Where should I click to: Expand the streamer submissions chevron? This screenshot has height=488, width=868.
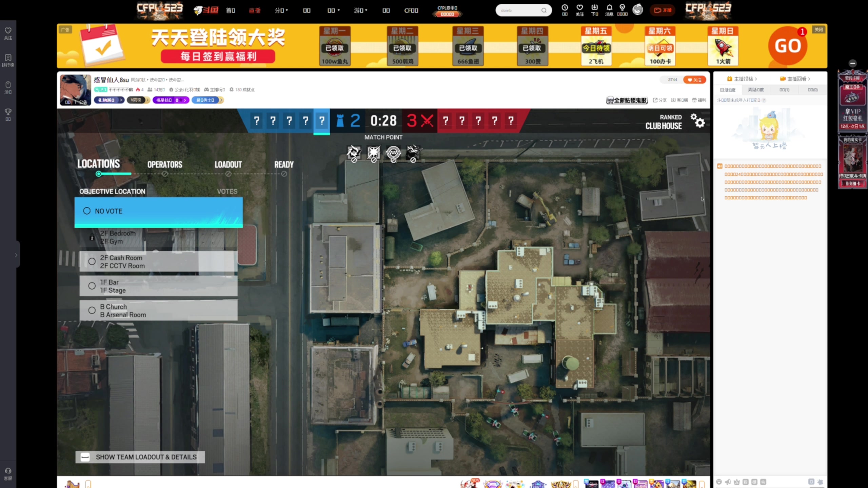click(756, 79)
